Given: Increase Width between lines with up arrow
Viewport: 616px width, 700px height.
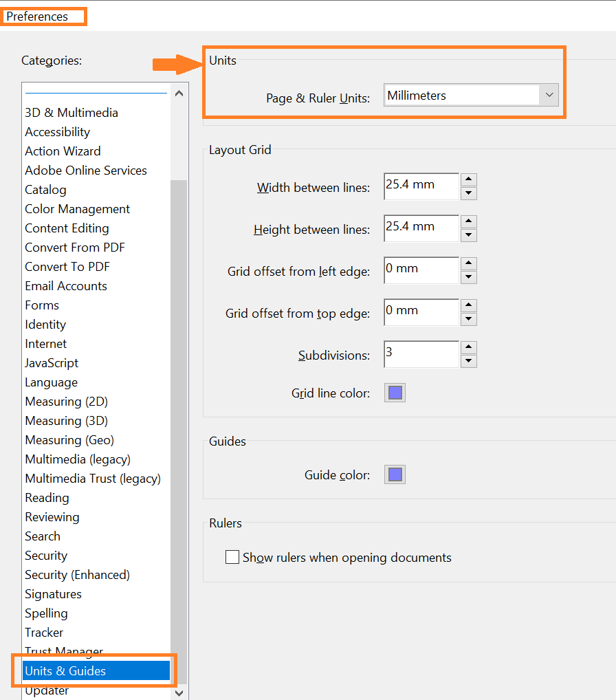Looking at the screenshot, I should (468, 179).
